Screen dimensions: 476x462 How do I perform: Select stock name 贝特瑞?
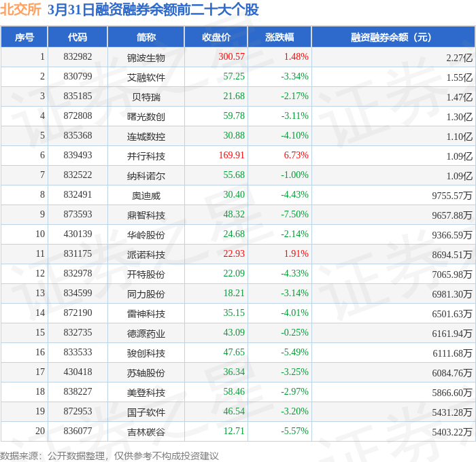[x=146, y=97]
